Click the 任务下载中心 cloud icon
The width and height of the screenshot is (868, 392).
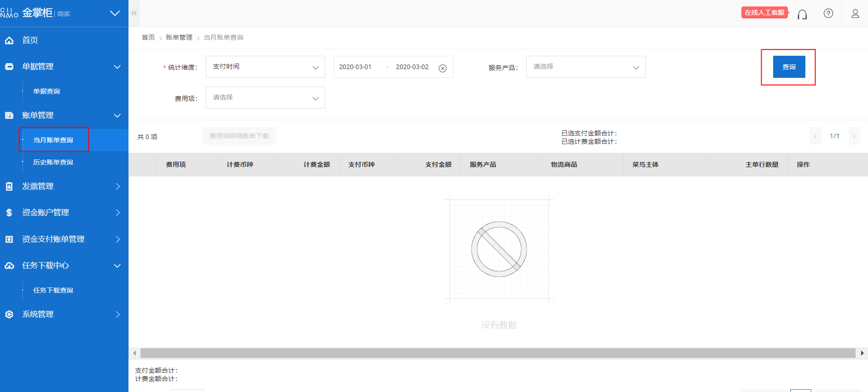pos(9,266)
